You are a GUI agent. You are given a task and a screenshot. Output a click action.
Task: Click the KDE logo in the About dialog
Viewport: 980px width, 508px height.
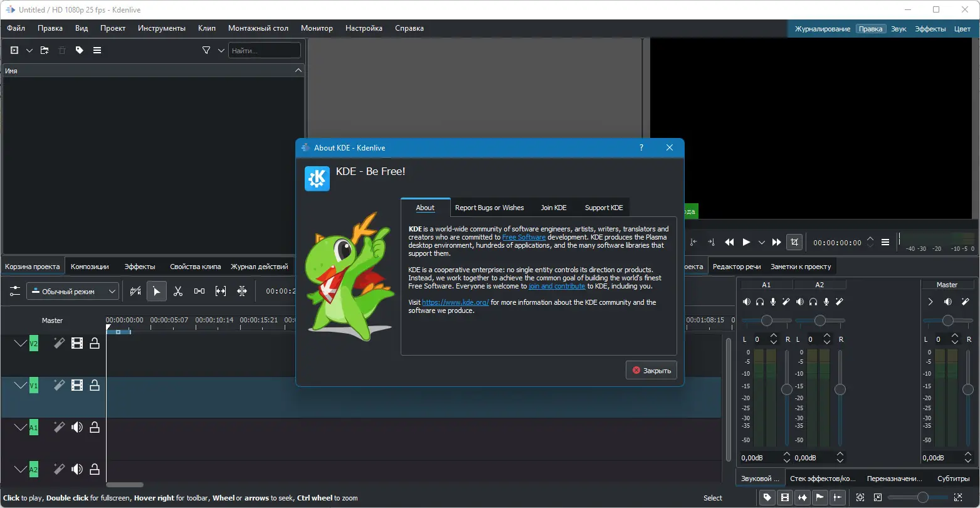[x=317, y=178]
